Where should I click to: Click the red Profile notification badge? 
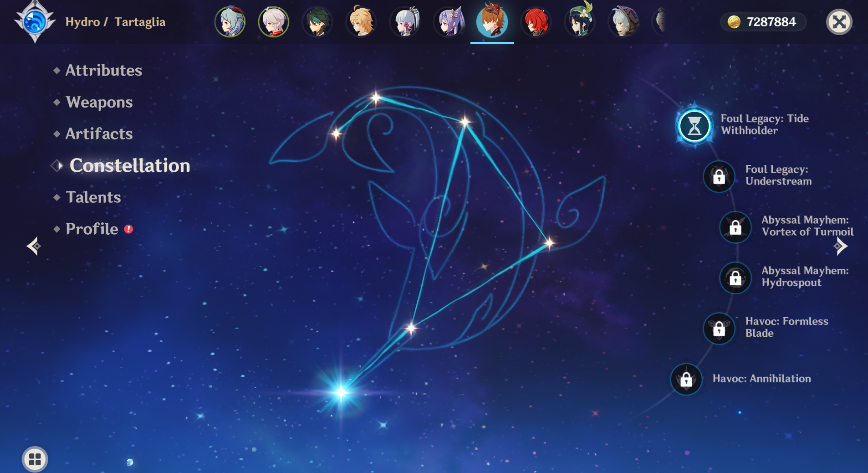[x=128, y=229]
